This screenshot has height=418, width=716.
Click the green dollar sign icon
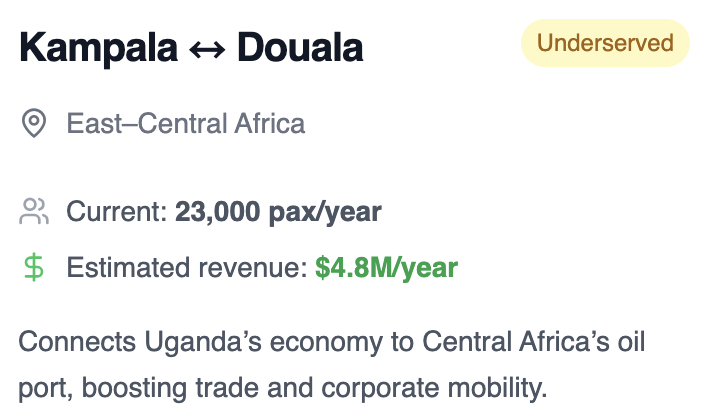34,268
